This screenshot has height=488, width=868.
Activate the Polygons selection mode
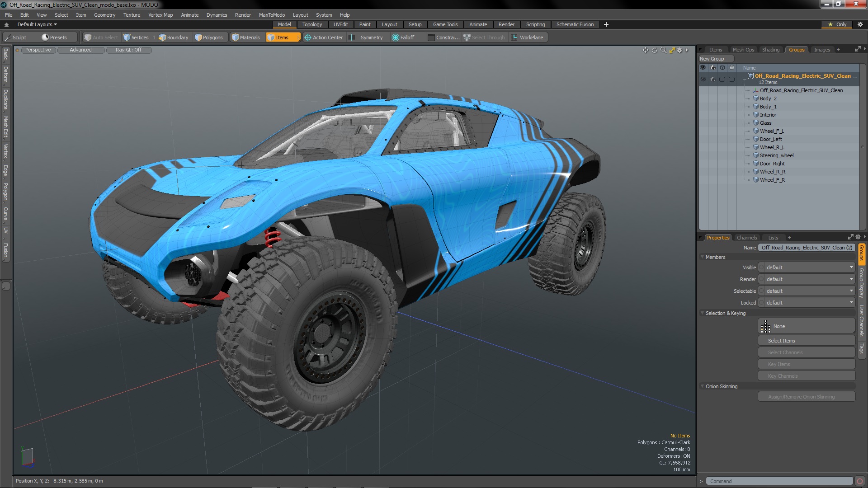point(209,38)
